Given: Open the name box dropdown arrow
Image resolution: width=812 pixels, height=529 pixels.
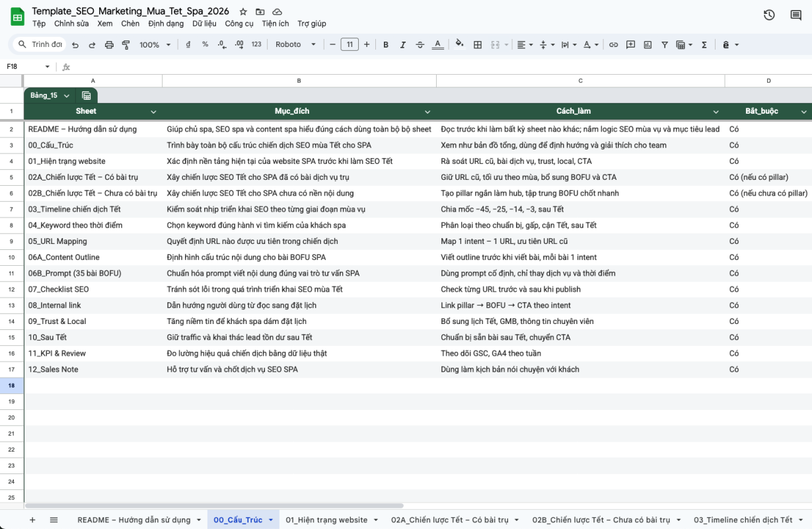Looking at the screenshot, I should click(x=48, y=67).
